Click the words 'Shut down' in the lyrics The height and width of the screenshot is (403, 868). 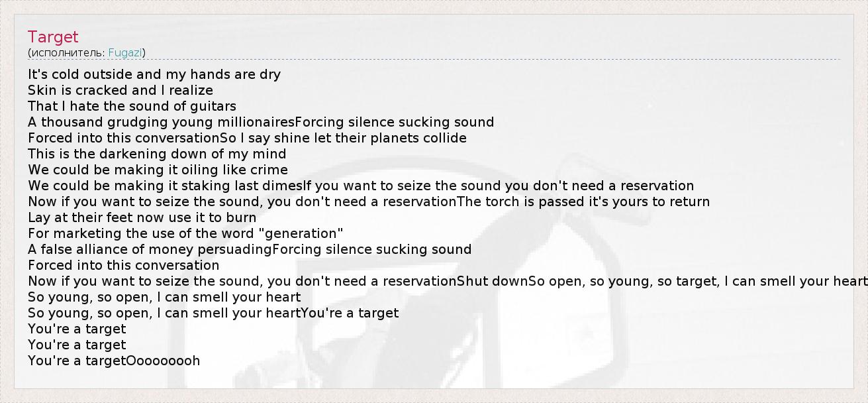493,281
